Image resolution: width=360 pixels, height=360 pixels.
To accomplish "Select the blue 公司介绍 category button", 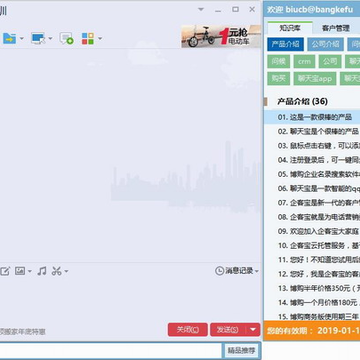I will (x=325, y=44).
